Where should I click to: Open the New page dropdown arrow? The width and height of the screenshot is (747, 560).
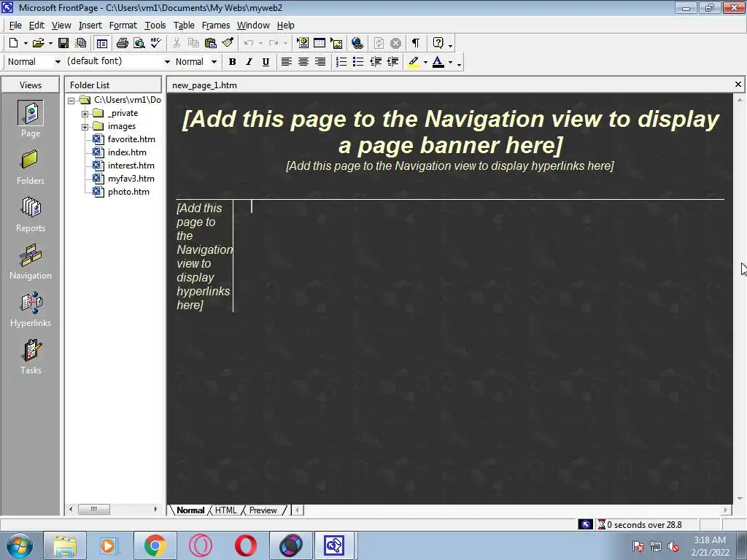(x=26, y=43)
